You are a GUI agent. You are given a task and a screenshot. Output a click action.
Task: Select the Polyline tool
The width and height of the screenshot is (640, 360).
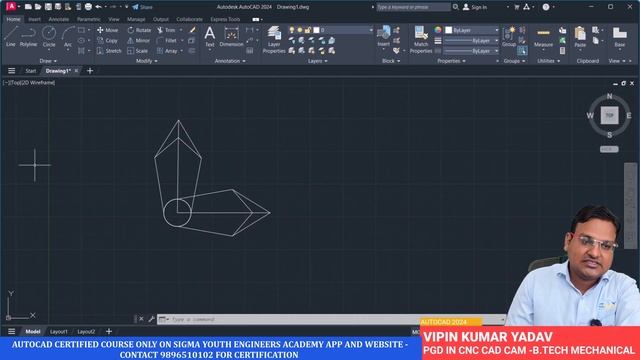(28, 36)
